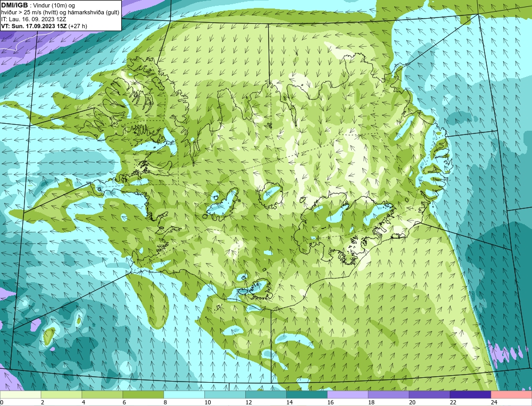The height and width of the screenshot is (406, 532).
Task: Click the 'IT: Lau. 16. 09. 2023 12Z' line
Action: (x=34, y=19)
